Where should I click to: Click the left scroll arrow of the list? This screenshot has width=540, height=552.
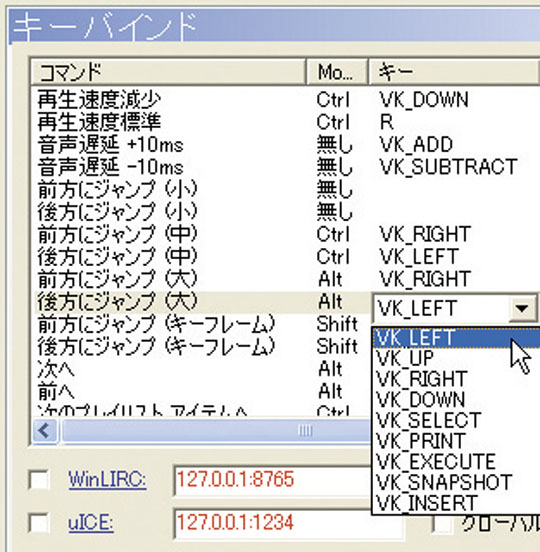tap(45, 431)
